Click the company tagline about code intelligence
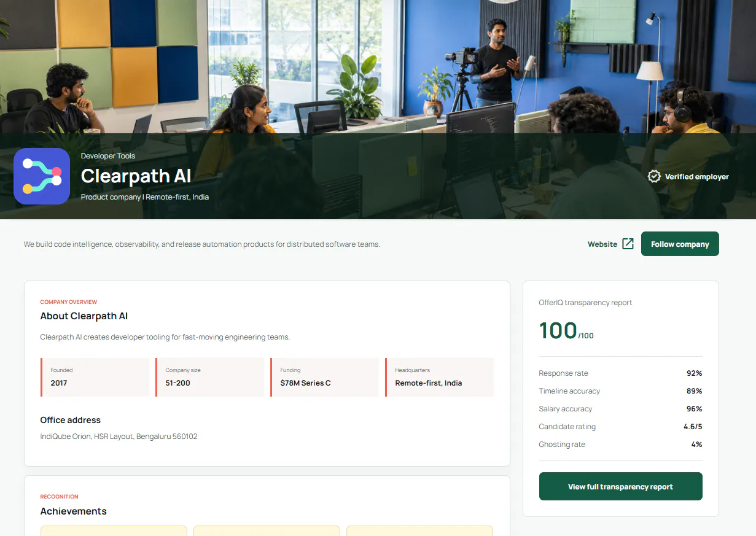This screenshot has width=756, height=536. 202,244
